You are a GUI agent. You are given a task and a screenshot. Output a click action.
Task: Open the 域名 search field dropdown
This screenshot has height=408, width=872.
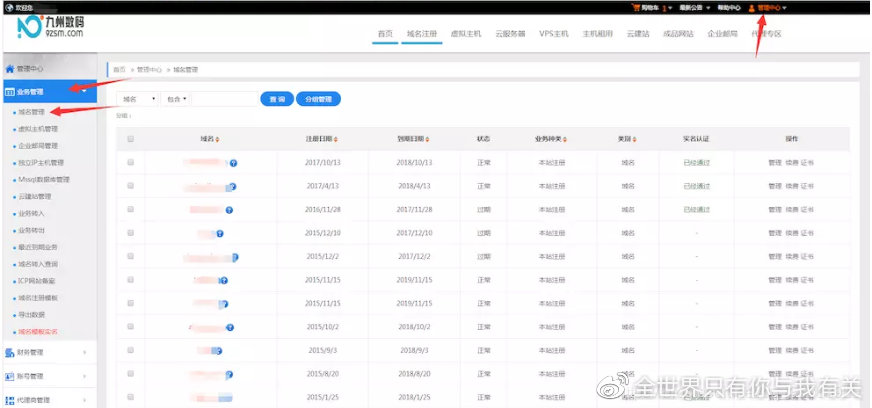click(x=137, y=99)
